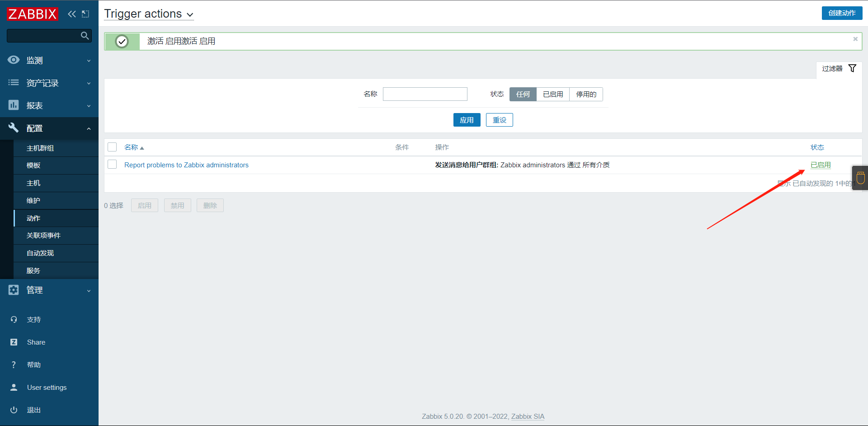Click the floating side widget icon
Screen dimensions: 868x426
click(x=860, y=178)
